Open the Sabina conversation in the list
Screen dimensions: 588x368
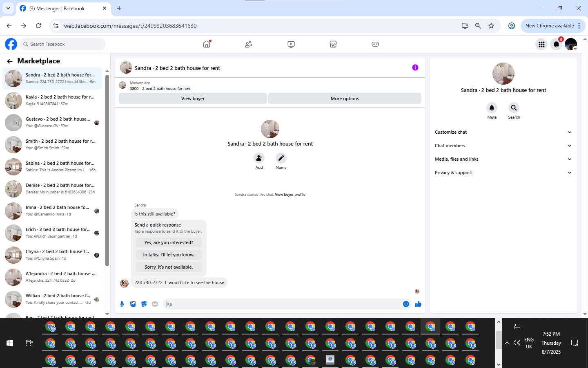52,166
